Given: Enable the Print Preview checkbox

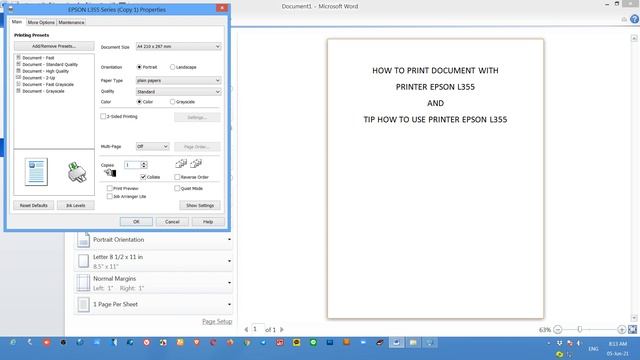Looking at the screenshot, I should tap(109, 188).
